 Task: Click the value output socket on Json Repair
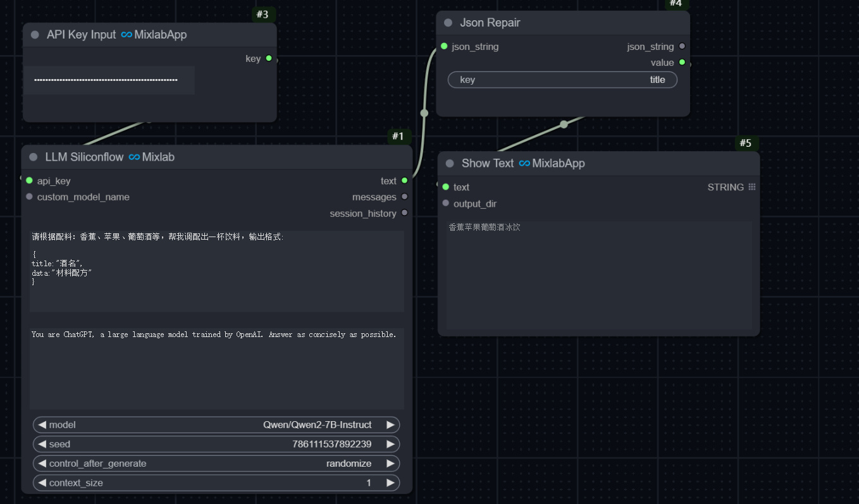coord(682,63)
